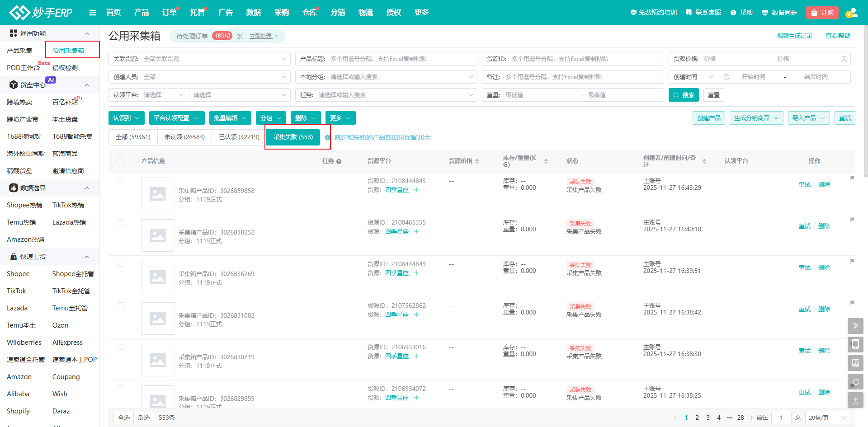Image resolution: width=868 pixels, height=427 pixels.
Task: Click the flag icon on first product row
Action: pos(852,178)
